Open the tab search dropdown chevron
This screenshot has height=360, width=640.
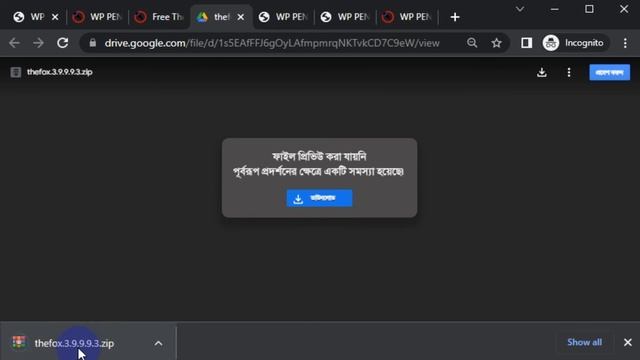pyautogui.click(x=520, y=9)
